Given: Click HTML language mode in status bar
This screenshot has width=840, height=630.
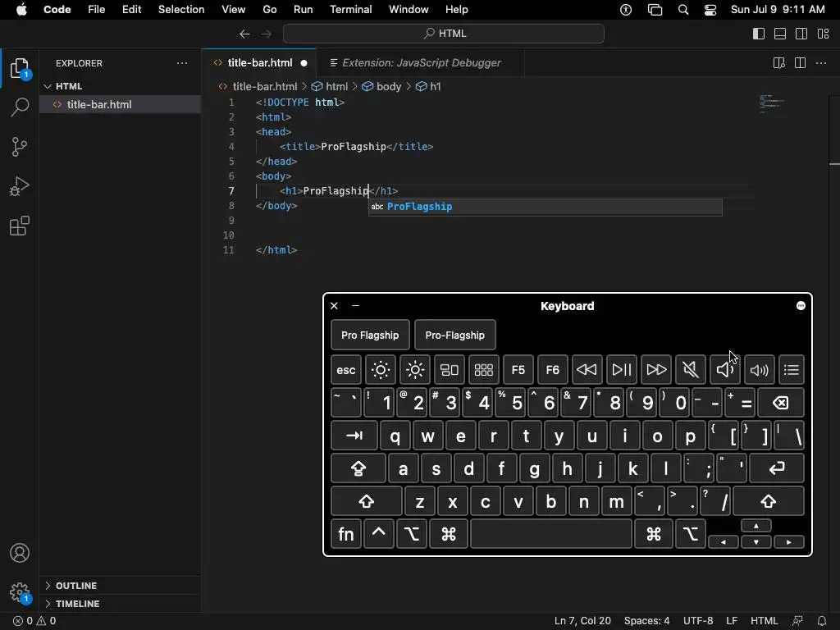Looking at the screenshot, I should coord(764,621).
